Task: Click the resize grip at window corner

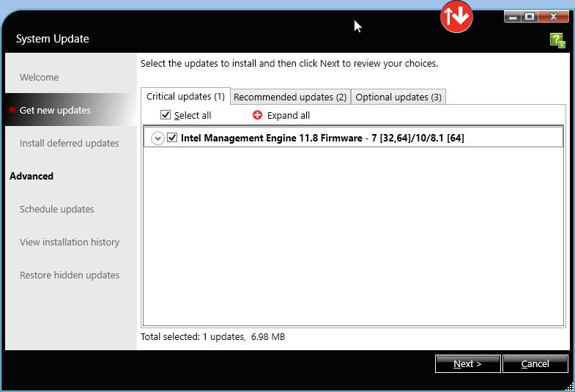Action: (569, 386)
